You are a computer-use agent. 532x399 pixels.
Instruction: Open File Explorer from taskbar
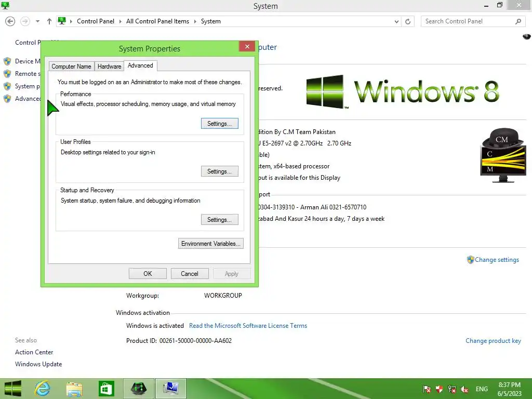74,389
